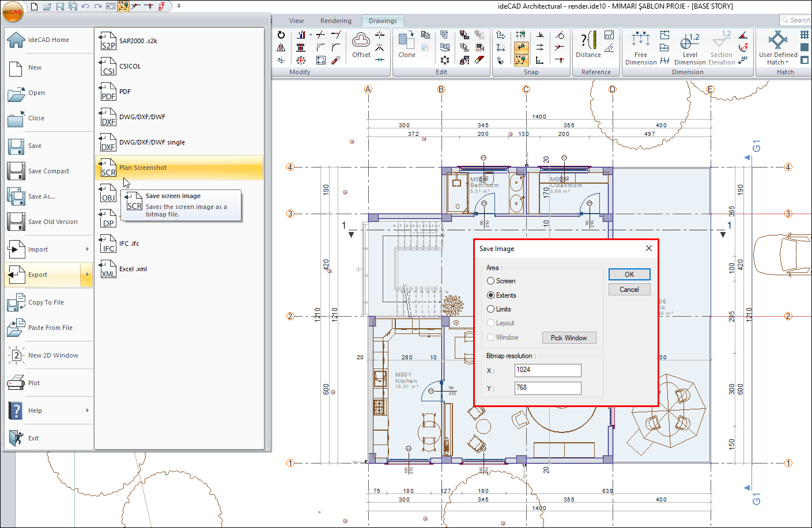
Task: Click the Level Dimension tool
Action: (689, 47)
